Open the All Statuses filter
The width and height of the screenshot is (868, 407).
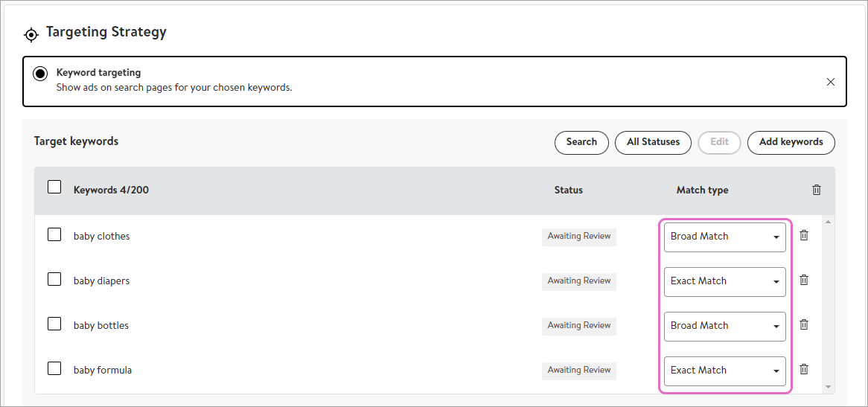pyautogui.click(x=653, y=142)
